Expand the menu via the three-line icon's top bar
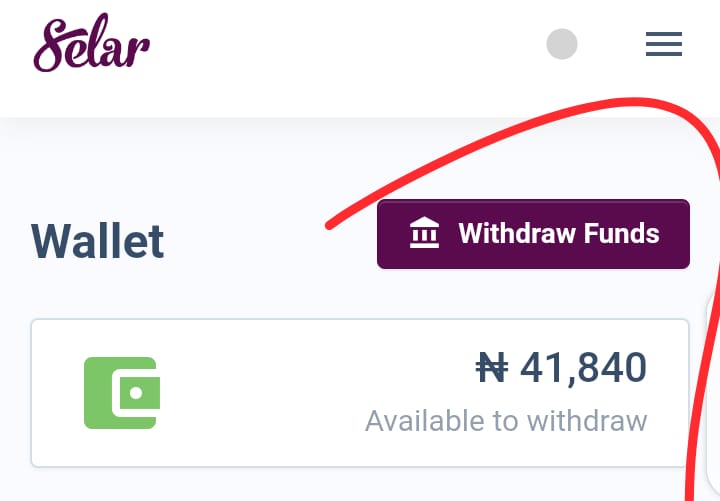The height and width of the screenshot is (501, 720). (663, 34)
